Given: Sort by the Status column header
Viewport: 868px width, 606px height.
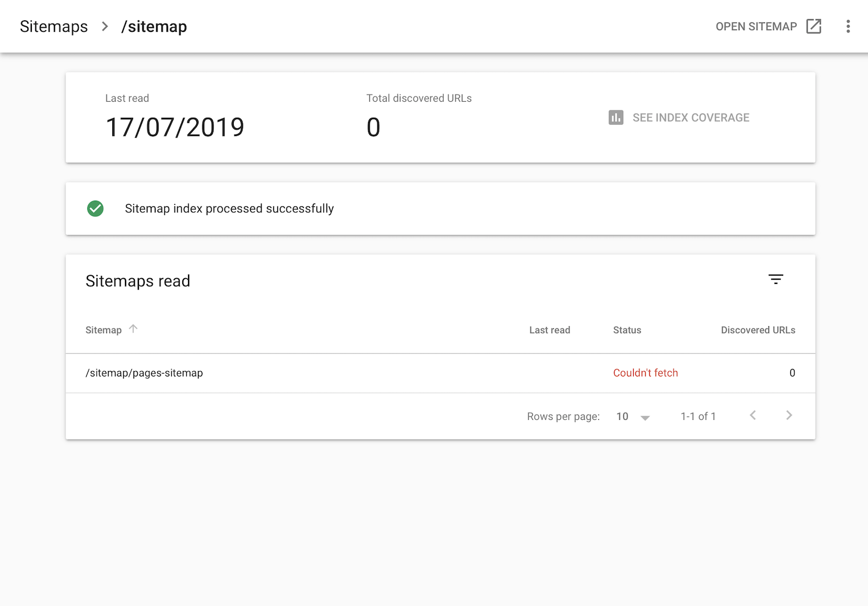Looking at the screenshot, I should point(627,330).
